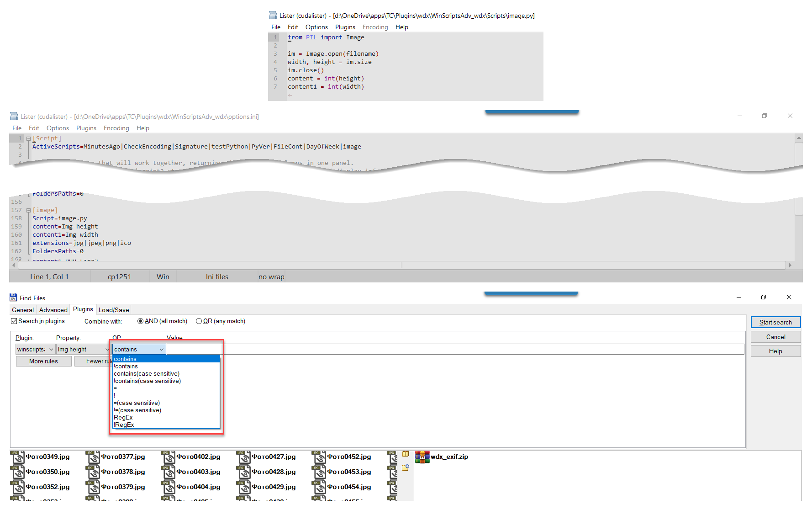
Task: Click the Start search button
Action: click(x=775, y=322)
